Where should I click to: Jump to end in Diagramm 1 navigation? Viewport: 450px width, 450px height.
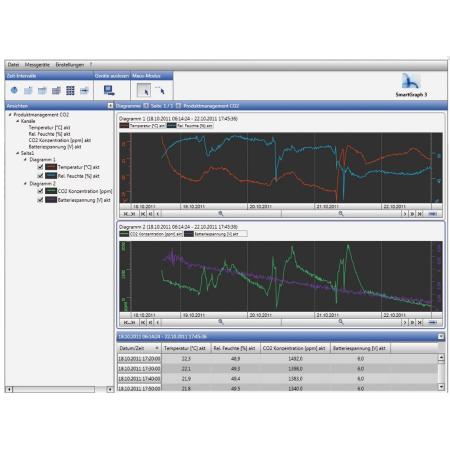420,214
